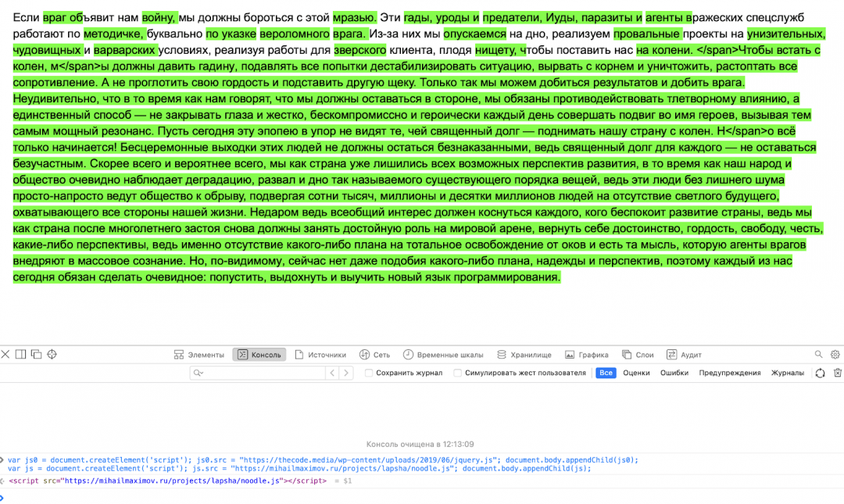Click the inspector search magnifier icon

818,355
